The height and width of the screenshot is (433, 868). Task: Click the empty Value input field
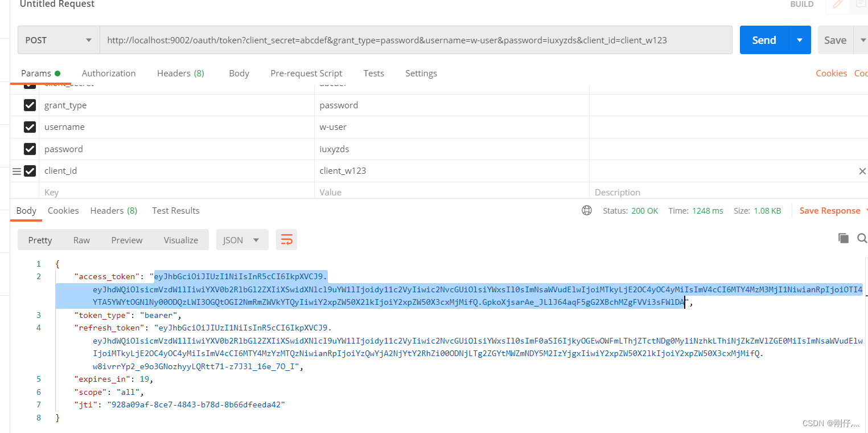click(451, 193)
